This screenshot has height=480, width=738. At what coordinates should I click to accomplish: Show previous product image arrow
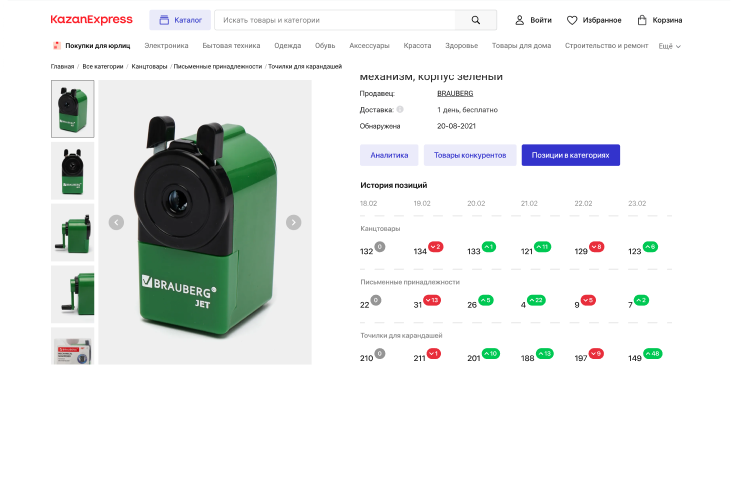116,222
